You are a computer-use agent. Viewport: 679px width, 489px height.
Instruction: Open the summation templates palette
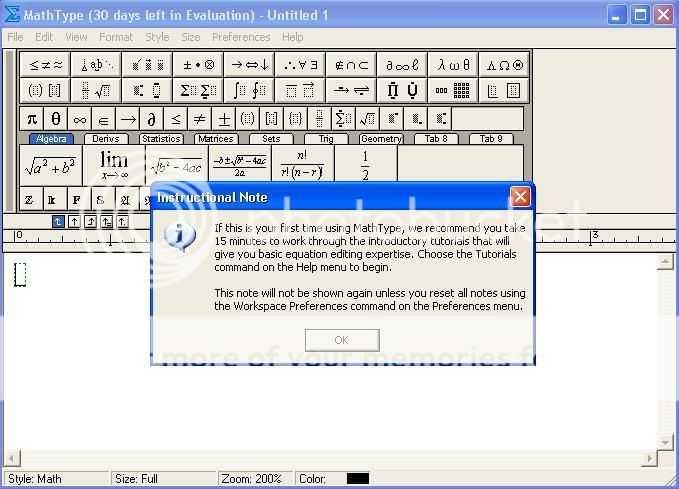pos(197,91)
